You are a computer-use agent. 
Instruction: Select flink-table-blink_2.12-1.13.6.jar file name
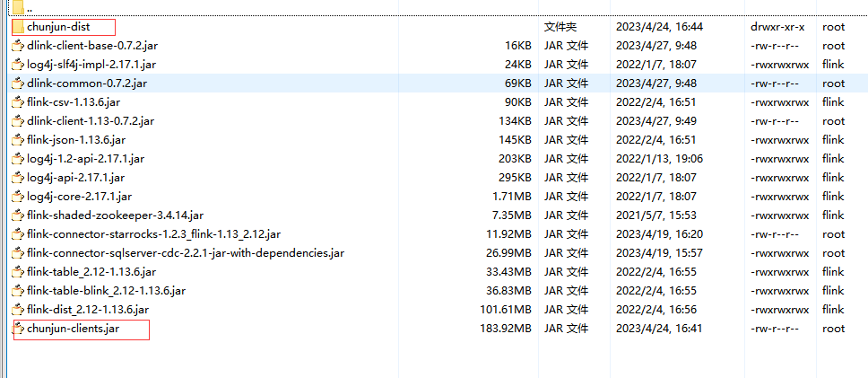[106, 291]
